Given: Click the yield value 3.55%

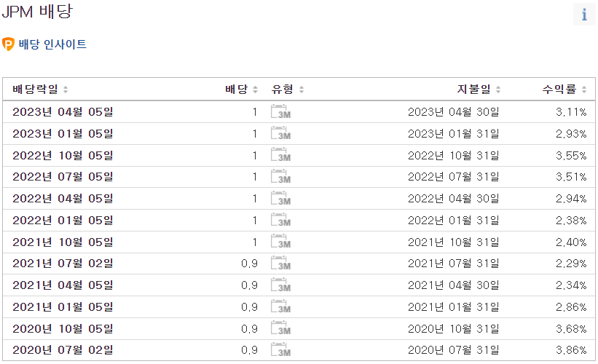Looking at the screenshot, I should tap(571, 155).
